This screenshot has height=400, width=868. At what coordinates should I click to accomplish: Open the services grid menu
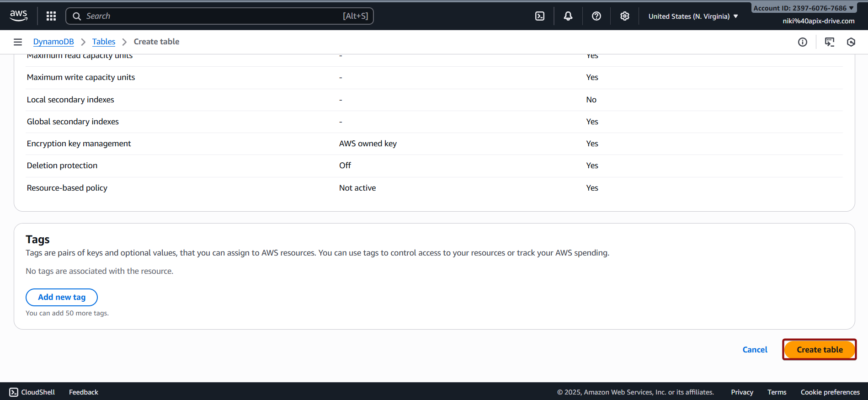point(51,16)
